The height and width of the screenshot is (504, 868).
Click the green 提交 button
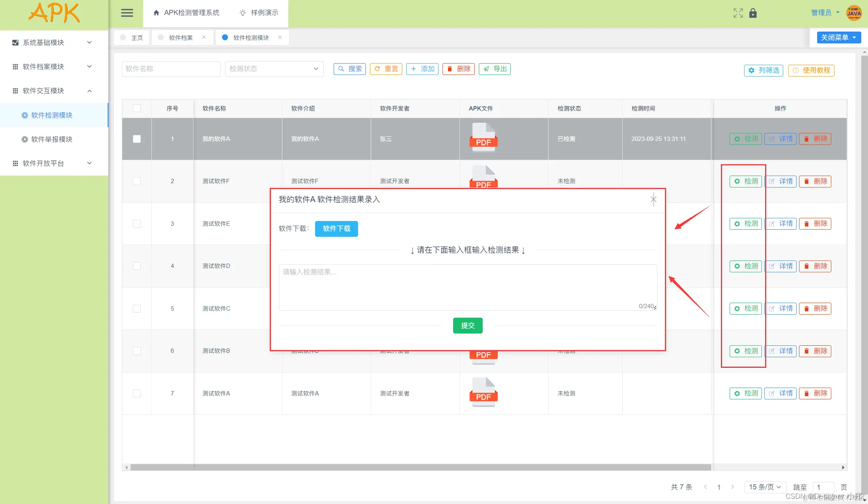click(467, 326)
